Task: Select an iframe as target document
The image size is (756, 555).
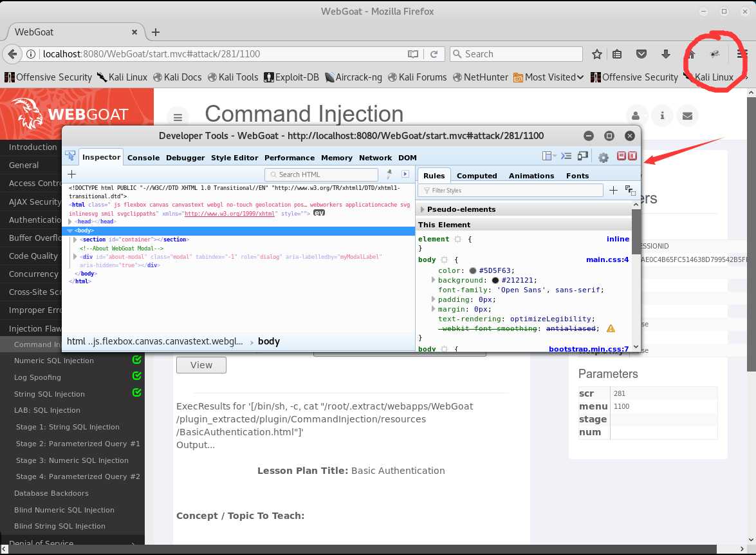Action: click(549, 156)
